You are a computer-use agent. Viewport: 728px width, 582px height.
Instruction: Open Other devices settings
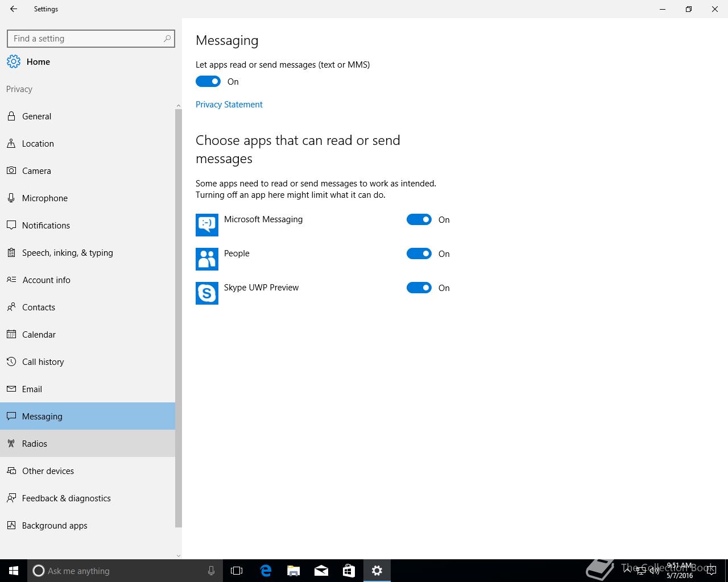pos(88,471)
